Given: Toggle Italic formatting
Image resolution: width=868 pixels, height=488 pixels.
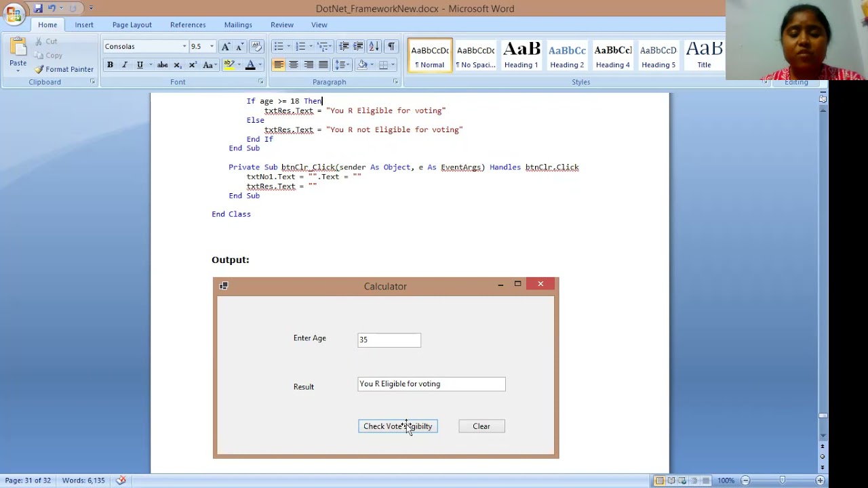Looking at the screenshot, I should coord(125,65).
